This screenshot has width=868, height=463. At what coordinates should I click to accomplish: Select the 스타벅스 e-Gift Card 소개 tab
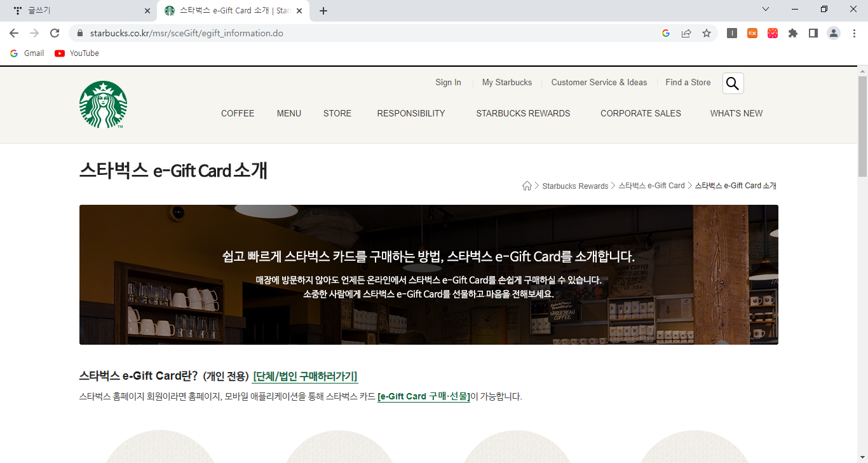pos(232,11)
